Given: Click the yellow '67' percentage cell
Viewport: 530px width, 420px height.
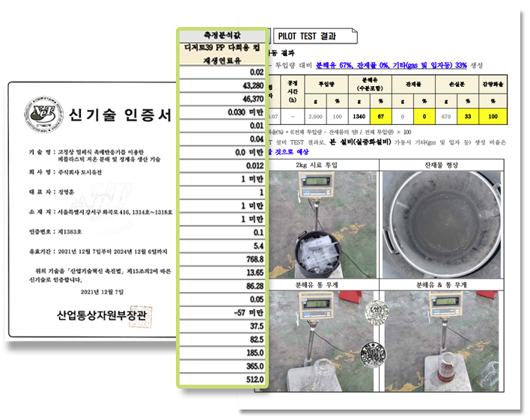Looking at the screenshot, I should [x=381, y=116].
